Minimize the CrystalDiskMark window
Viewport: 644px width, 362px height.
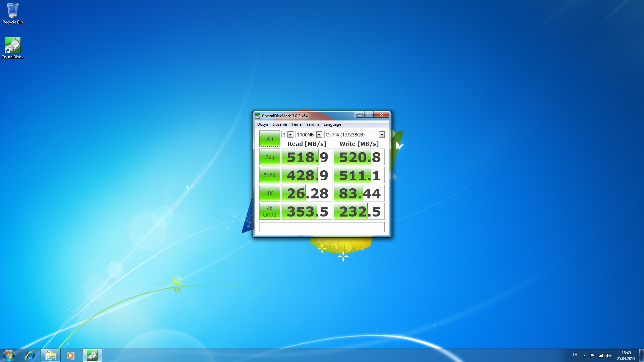click(x=360, y=115)
